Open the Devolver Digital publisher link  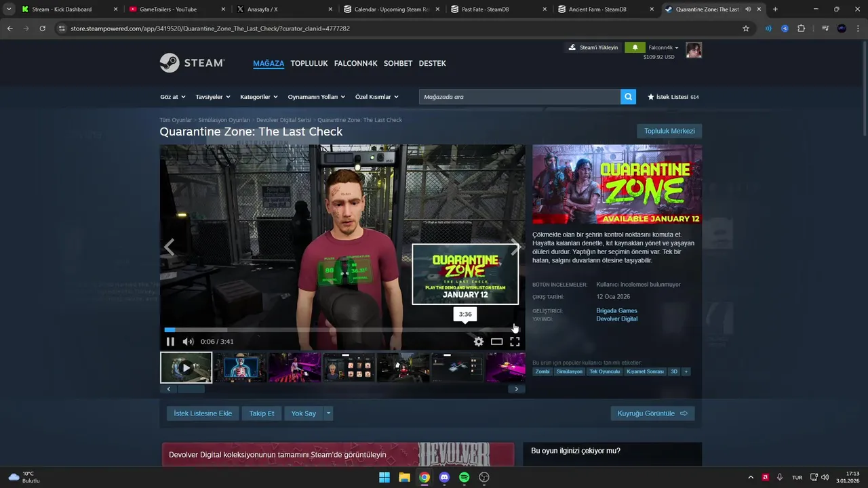(616, 319)
